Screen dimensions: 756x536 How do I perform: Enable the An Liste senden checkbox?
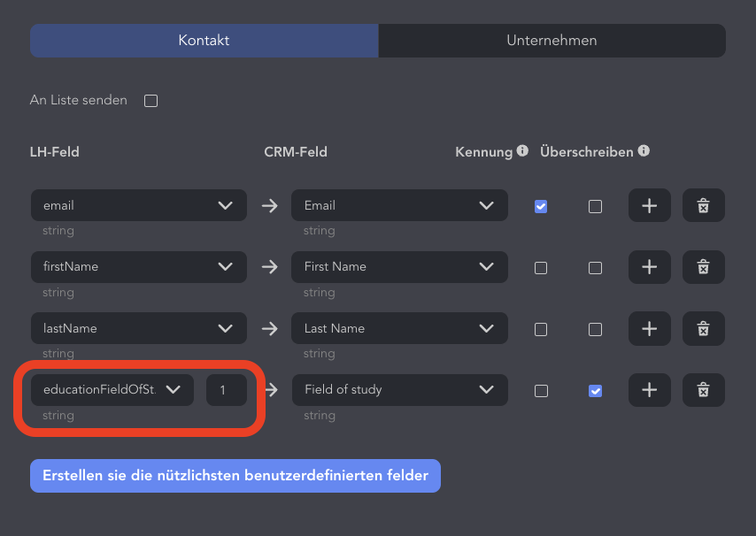150,101
